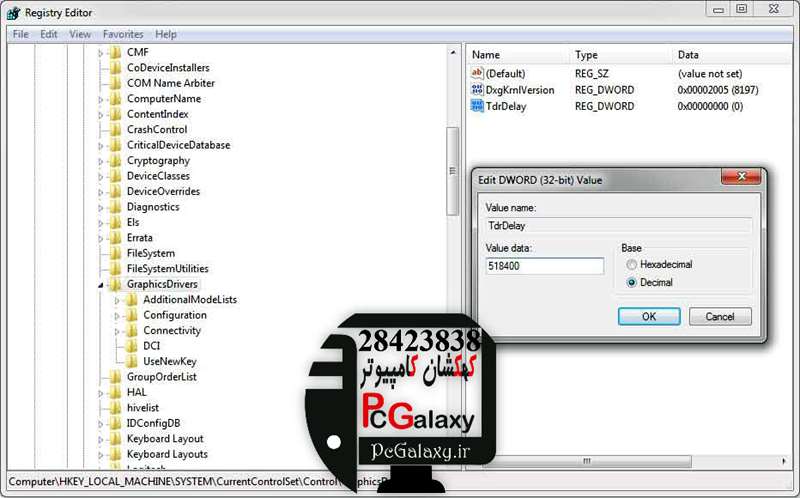Expand the AdditionalModeLists tree node
The image size is (800, 498).
coord(117,301)
